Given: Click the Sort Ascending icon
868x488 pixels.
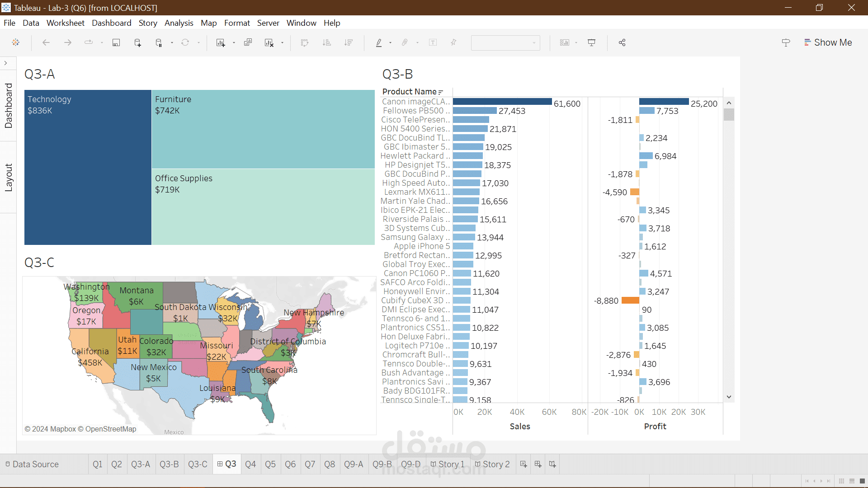Looking at the screenshot, I should click(x=327, y=42).
